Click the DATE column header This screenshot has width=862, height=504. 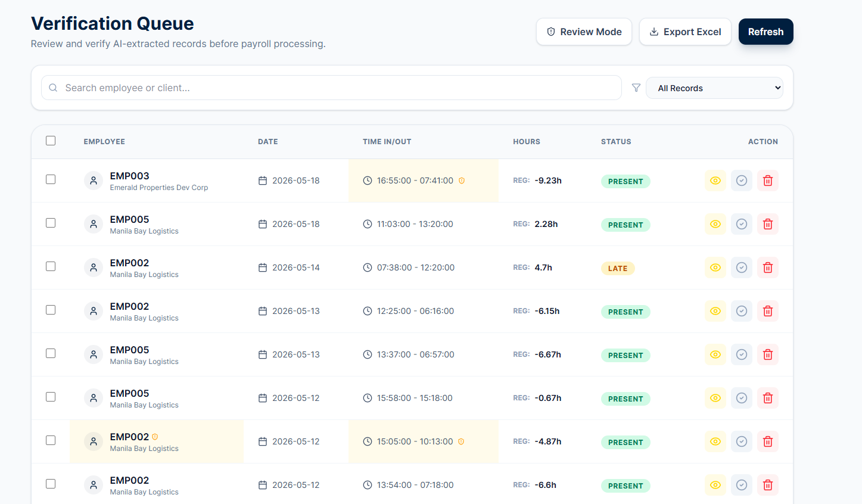[268, 142]
